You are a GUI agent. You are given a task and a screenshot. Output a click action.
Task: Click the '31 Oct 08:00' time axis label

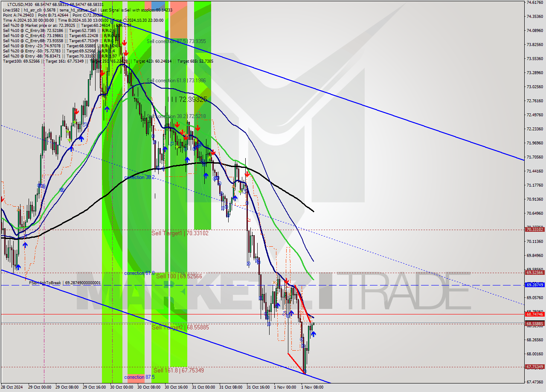[230, 387]
